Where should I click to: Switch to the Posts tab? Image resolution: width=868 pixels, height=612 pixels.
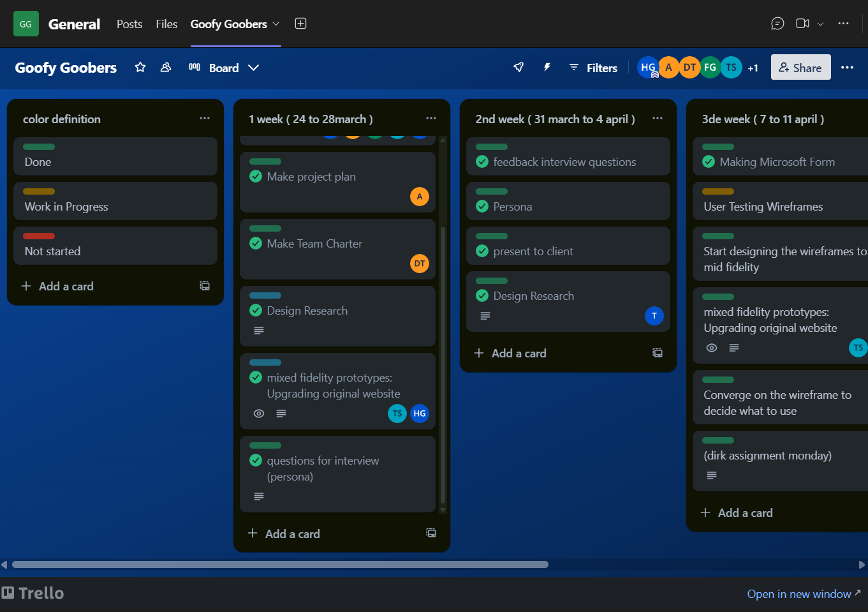[129, 24]
